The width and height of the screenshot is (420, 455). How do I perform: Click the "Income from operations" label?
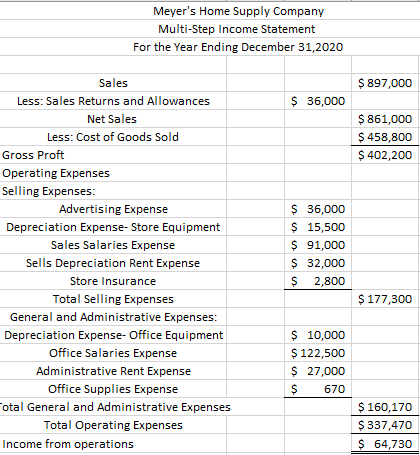[x=68, y=444]
